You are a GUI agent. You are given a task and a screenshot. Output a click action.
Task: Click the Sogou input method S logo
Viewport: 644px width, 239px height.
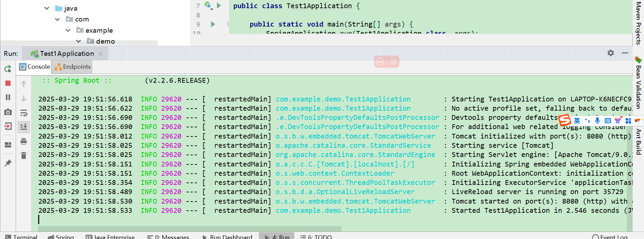[565, 120]
